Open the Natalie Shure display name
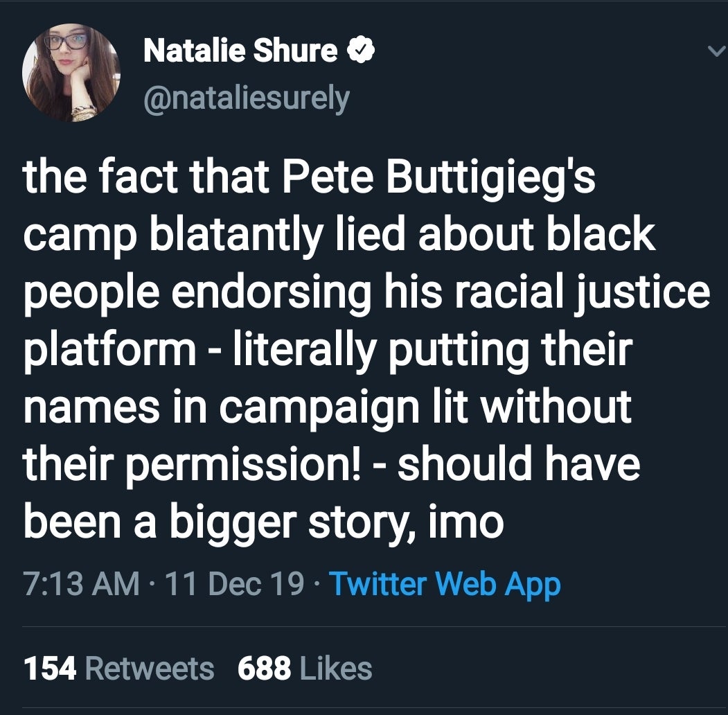 coord(240,51)
